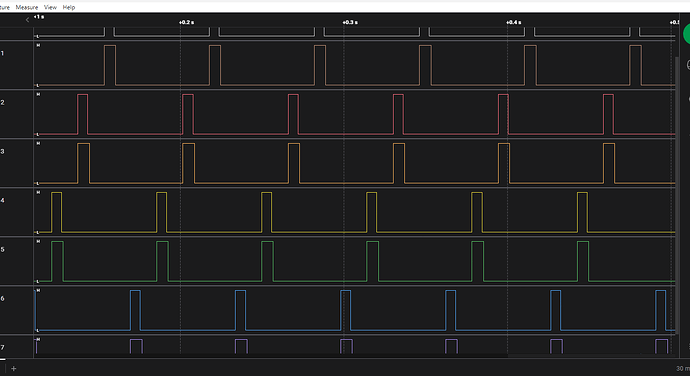This screenshot has width=690, height=376.
Task: Click the +0.4 s timeline marker
Action: tap(514, 22)
